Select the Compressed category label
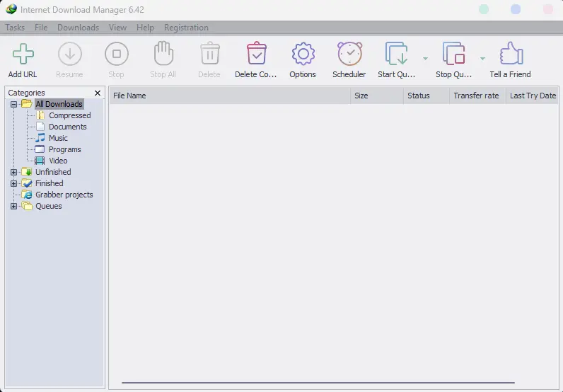Screen dimensions: 563x392 coord(69,115)
